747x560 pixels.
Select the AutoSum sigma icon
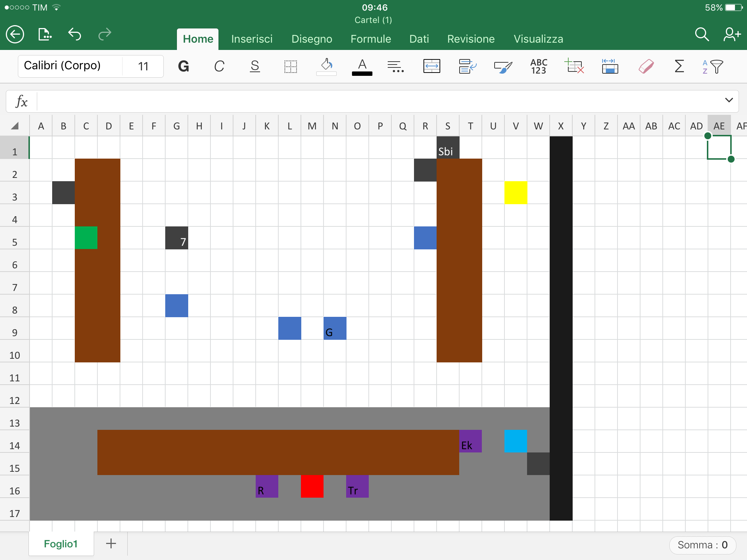tap(679, 66)
